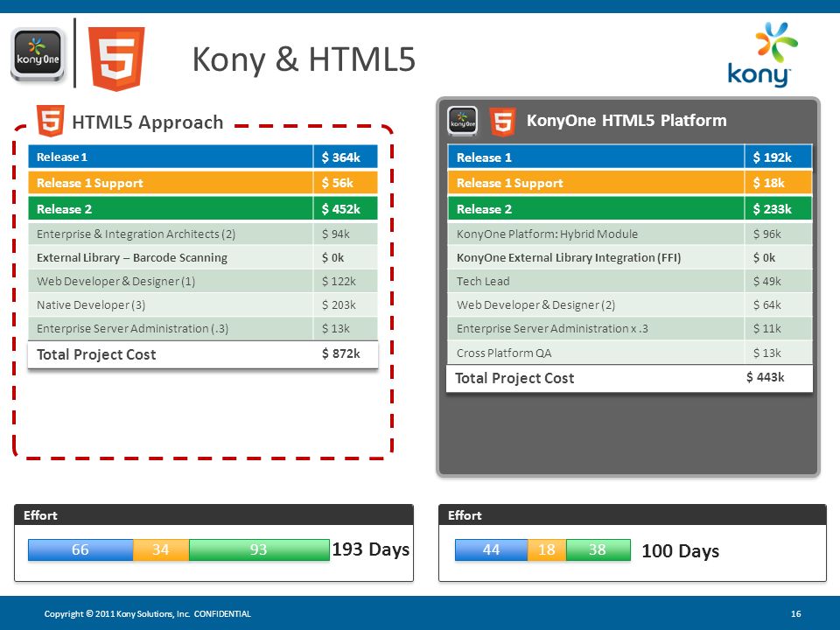This screenshot has height=630, width=840.
Task: Click the 'Tech Lead' row
Action: coord(630,281)
